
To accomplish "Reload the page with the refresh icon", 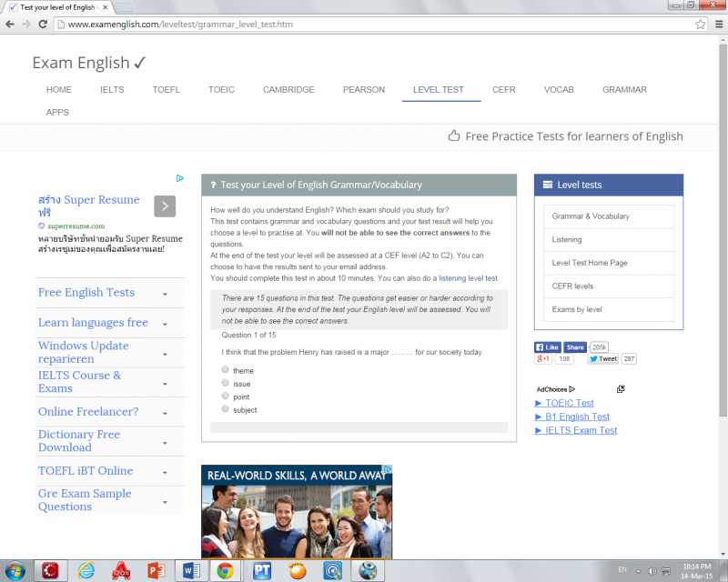I will (44, 24).
